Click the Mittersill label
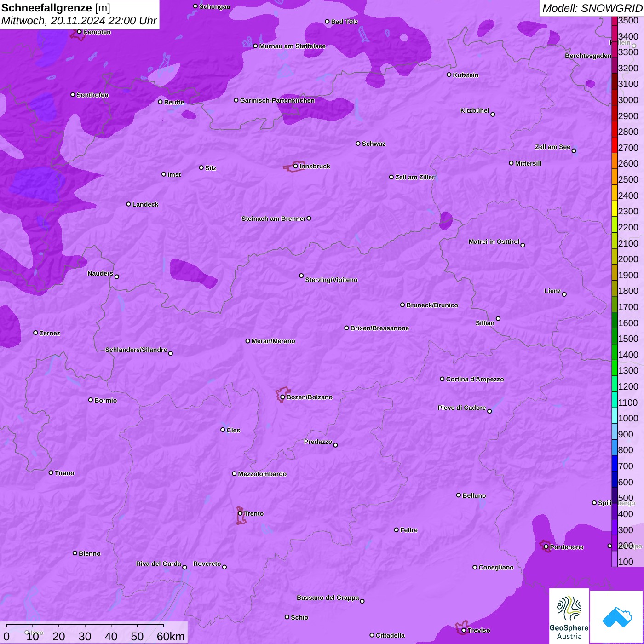 click(528, 163)
